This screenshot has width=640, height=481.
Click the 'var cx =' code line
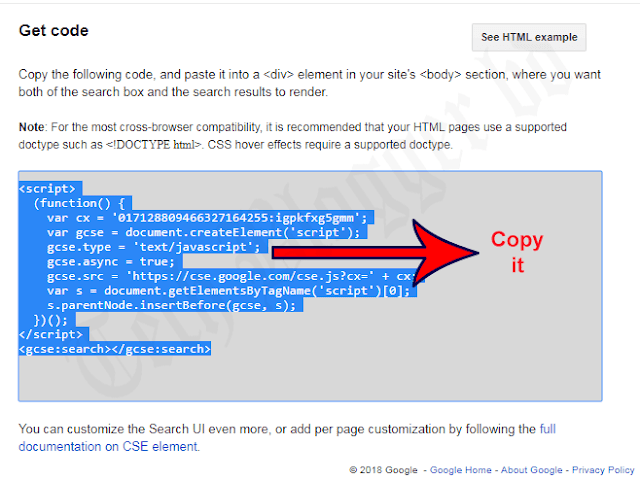pyautogui.click(x=207, y=218)
